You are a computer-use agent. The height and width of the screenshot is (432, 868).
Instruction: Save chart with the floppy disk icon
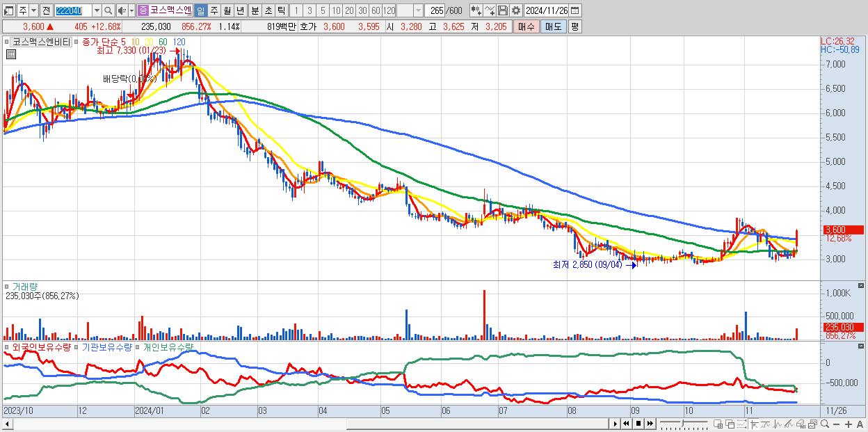tap(503, 10)
